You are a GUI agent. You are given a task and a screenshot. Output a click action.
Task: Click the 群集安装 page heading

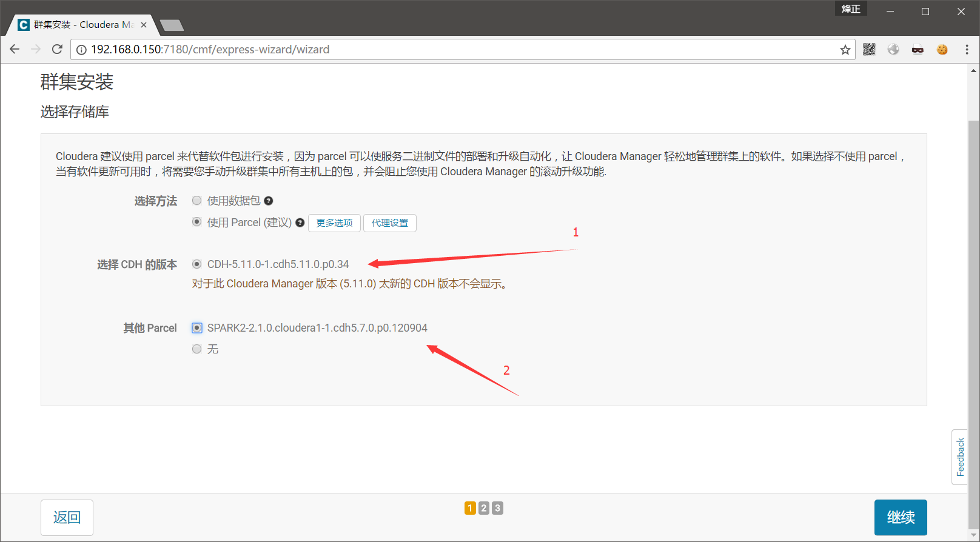pyautogui.click(x=77, y=82)
